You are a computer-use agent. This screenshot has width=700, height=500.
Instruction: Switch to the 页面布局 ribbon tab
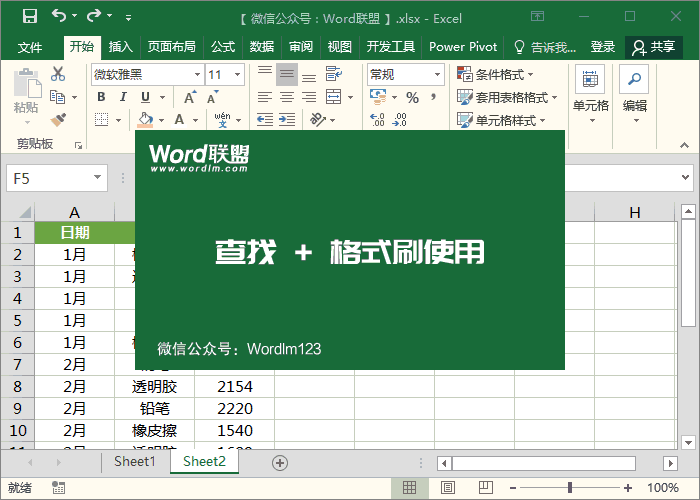coord(171,47)
